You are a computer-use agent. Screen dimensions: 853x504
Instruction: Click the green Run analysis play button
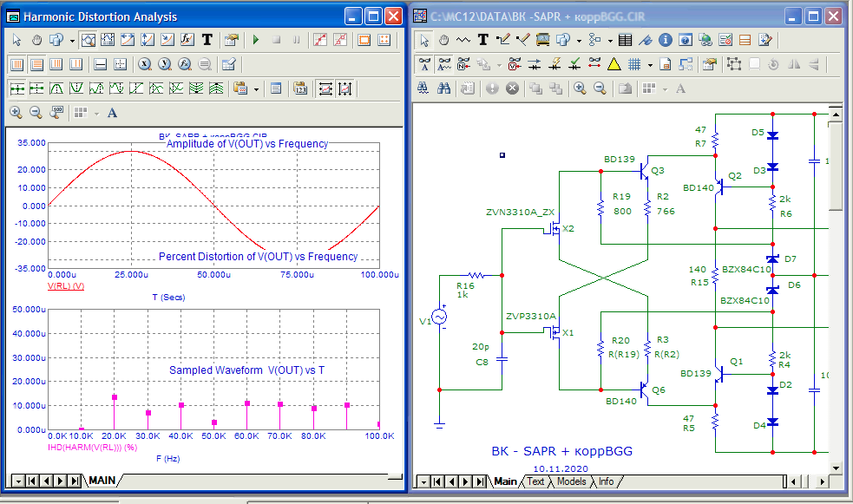256,40
